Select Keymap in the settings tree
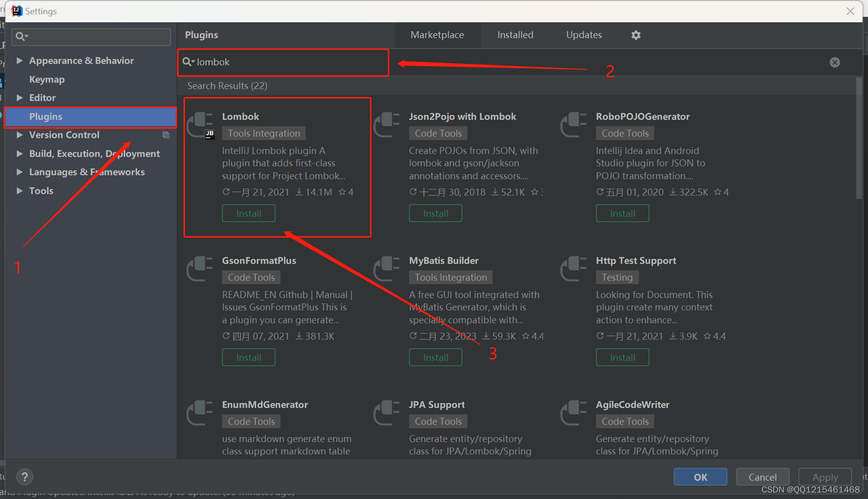Image resolution: width=868 pixels, height=499 pixels. pos(47,79)
